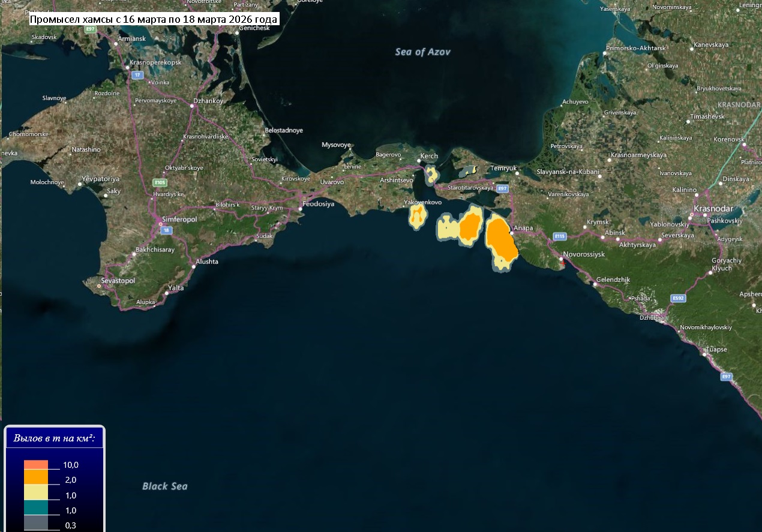Select the gray 0,3 legend swatch

(35, 524)
